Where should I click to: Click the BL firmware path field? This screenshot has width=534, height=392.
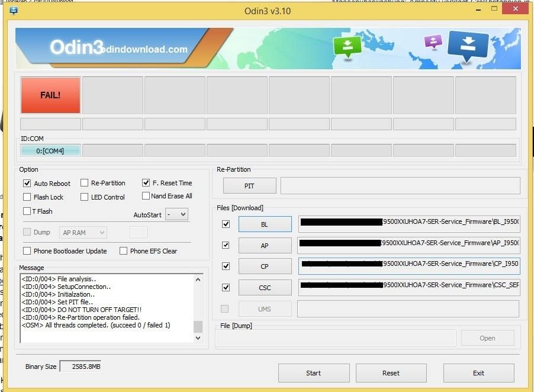(x=409, y=224)
